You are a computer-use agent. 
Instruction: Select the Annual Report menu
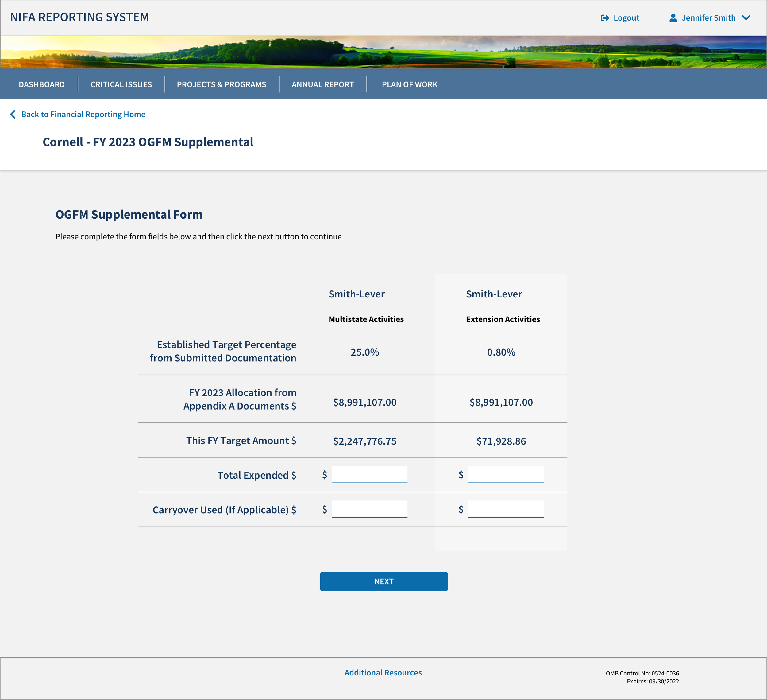point(323,84)
